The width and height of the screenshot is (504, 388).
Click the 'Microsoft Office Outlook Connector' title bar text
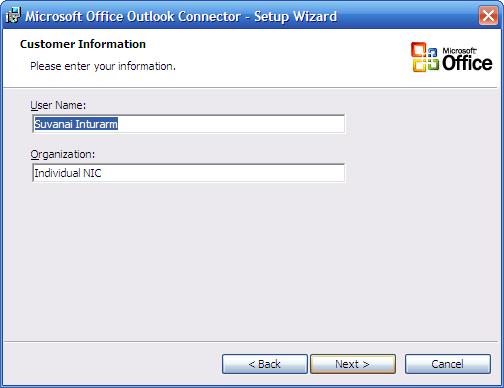pos(133,16)
